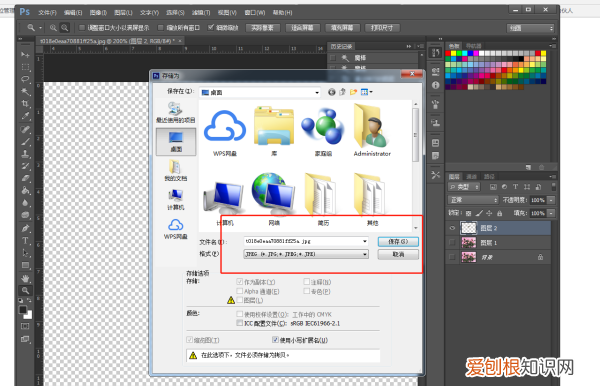Open the 填充 fill dropdown arrow
Viewport: 600px width, 386px height.
[551, 213]
